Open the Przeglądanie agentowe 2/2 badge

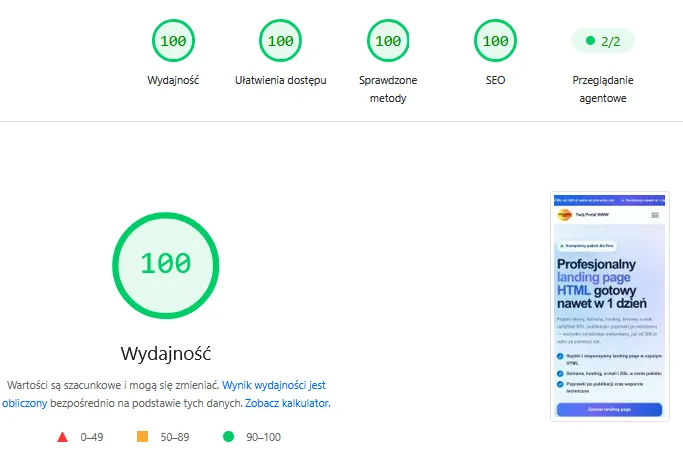(x=603, y=41)
